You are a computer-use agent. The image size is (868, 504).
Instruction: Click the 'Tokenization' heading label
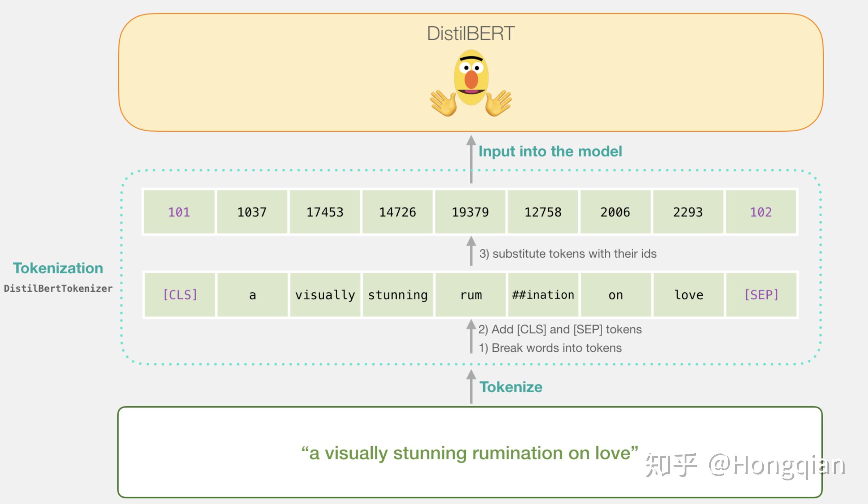(x=58, y=268)
